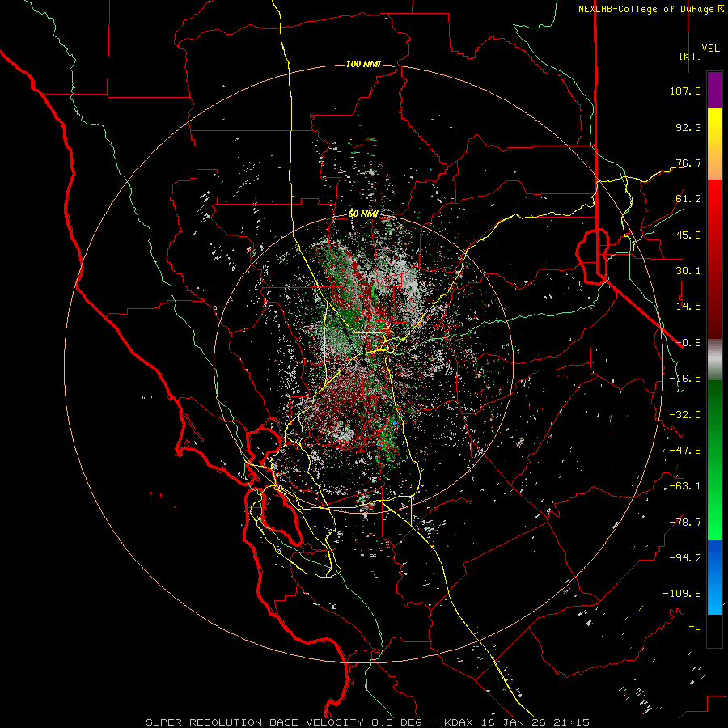The width and height of the screenshot is (728, 728).
Task: Click the -78.7 legend value
Action: [685, 523]
